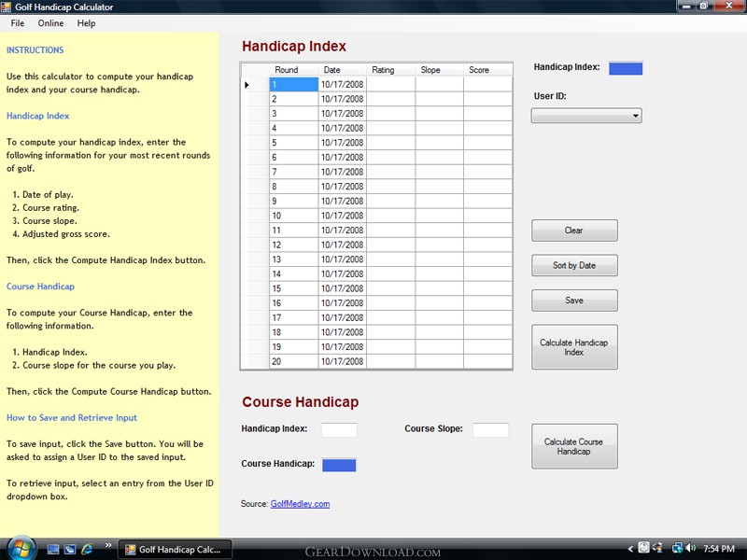
Task: Click the Save button
Action: click(x=574, y=301)
